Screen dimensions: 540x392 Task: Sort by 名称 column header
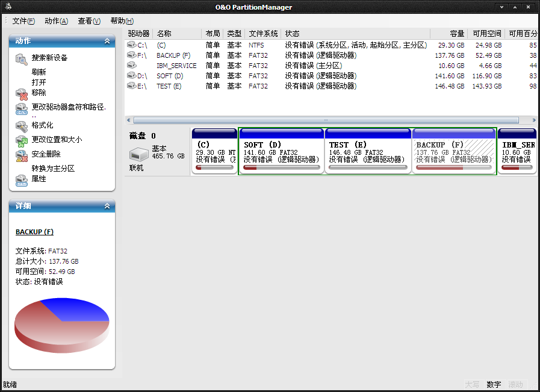(177, 33)
